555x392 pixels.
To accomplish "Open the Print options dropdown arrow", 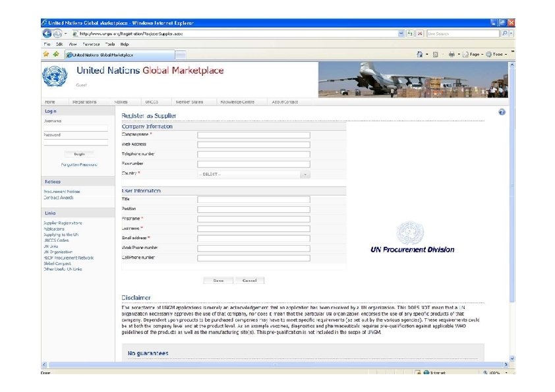I will tap(459, 55).
